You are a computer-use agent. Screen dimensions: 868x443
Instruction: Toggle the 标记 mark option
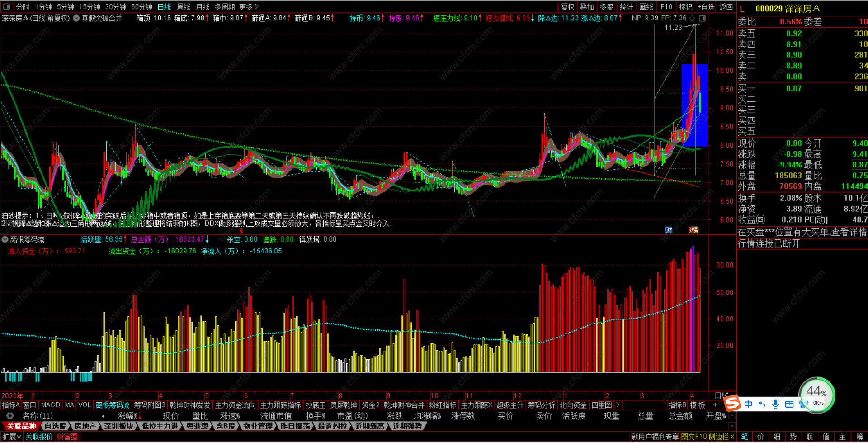tap(686, 7)
